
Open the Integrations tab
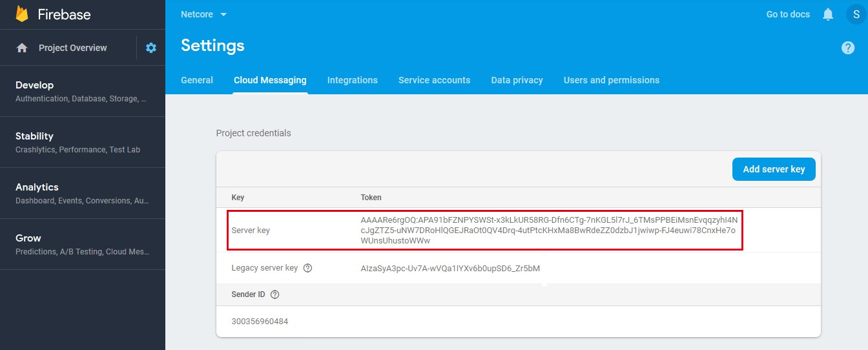[x=353, y=80]
